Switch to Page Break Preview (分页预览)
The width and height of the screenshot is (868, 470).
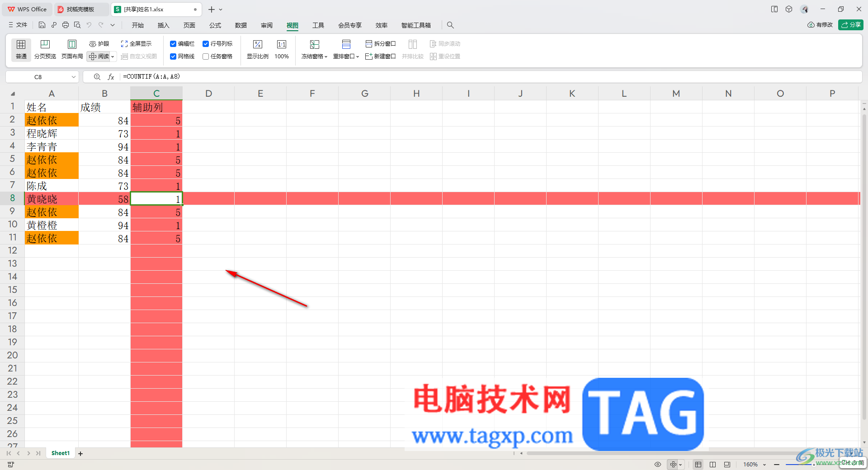tap(45, 49)
